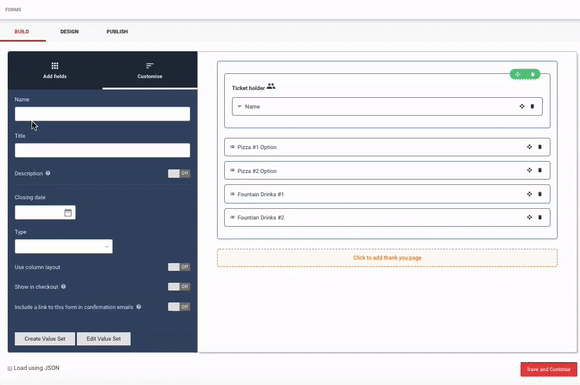Click the list icon before Pizza #1 Option
Screen dimensions: 580x385
[x=232, y=147]
